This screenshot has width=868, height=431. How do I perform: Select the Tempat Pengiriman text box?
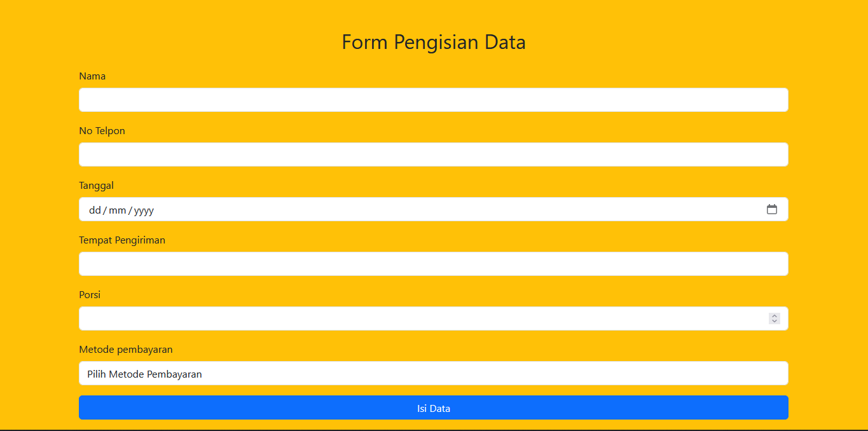click(x=433, y=264)
